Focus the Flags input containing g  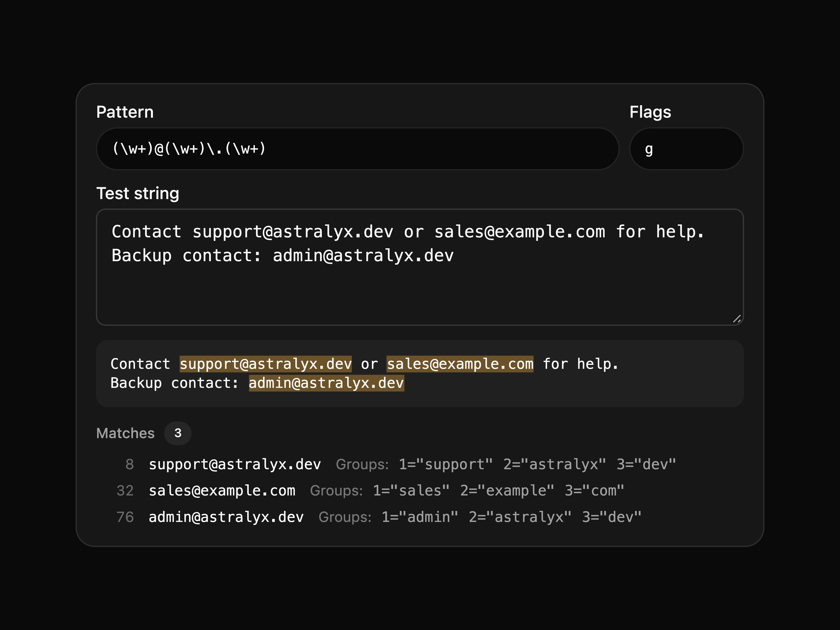point(686,149)
